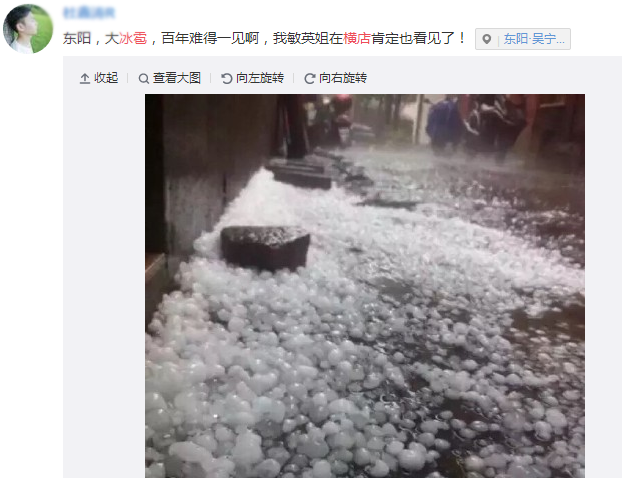Click the location pin icon

click(x=487, y=39)
